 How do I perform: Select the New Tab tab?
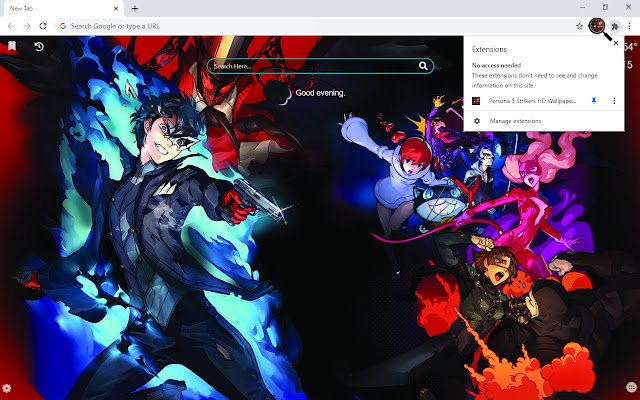63,9
